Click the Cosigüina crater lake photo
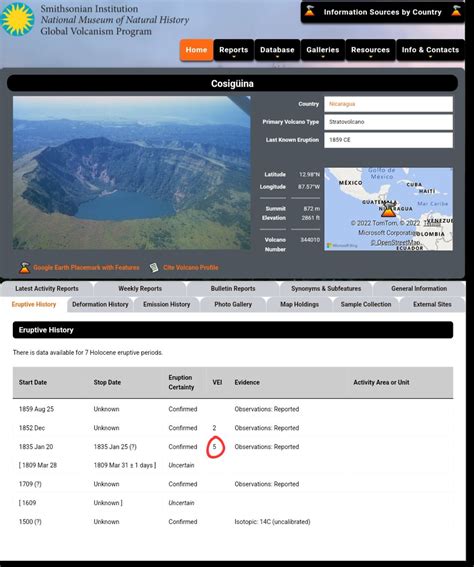This screenshot has width=474, height=567. 132,172
